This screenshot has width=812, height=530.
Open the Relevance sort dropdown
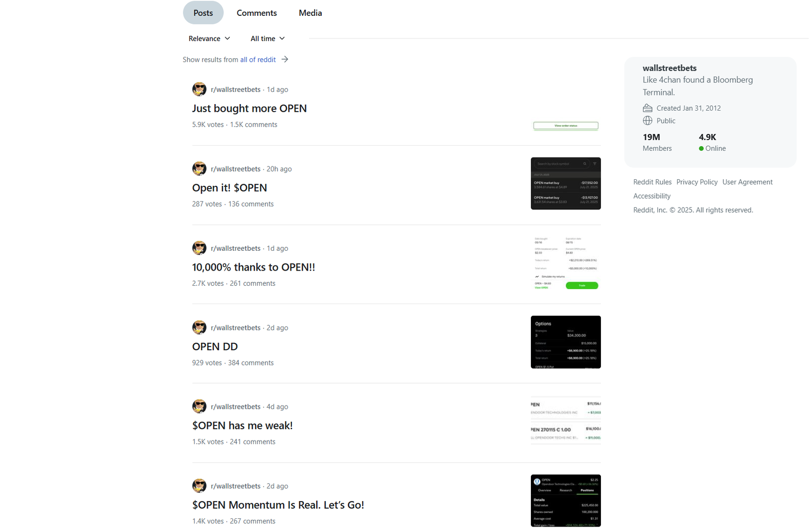click(x=209, y=39)
